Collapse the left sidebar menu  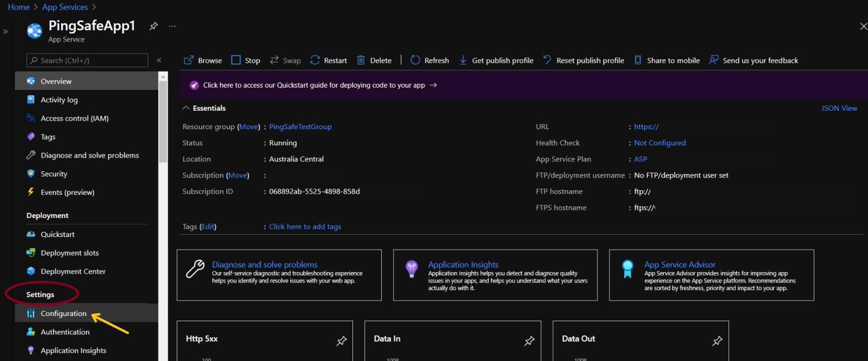159,61
